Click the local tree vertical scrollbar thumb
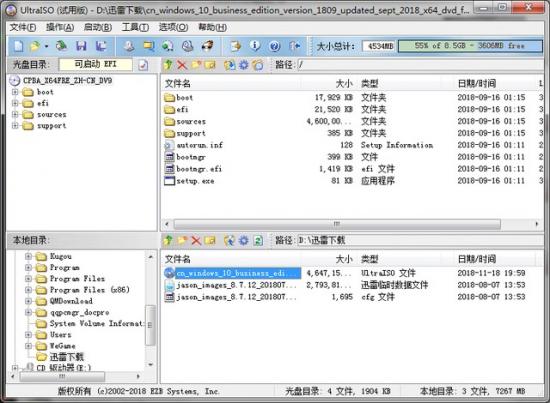 click(x=150, y=325)
